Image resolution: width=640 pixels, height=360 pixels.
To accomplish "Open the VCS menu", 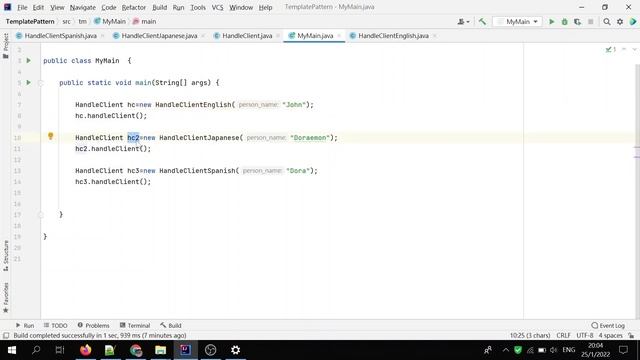I will coord(217,7).
